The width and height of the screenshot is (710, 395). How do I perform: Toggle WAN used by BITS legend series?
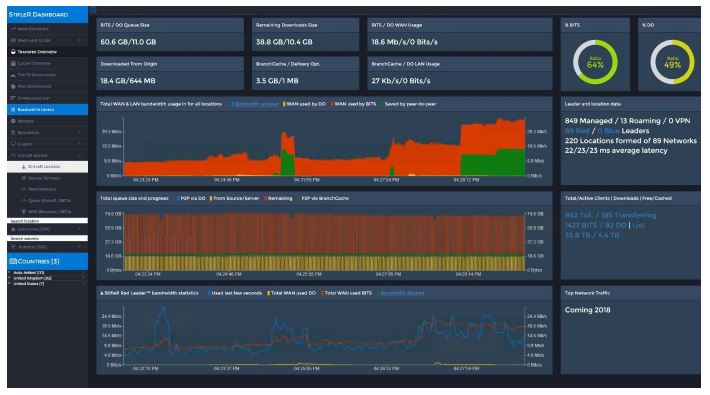pos(353,104)
